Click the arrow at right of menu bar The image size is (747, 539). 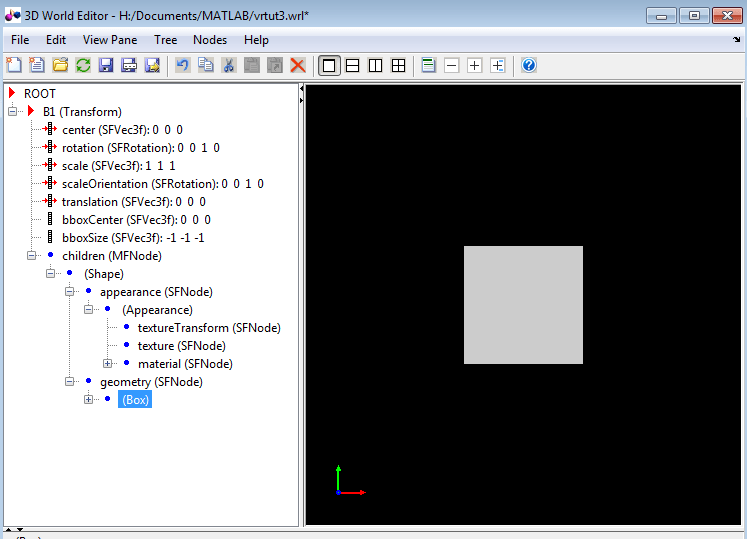pyautogui.click(x=737, y=40)
